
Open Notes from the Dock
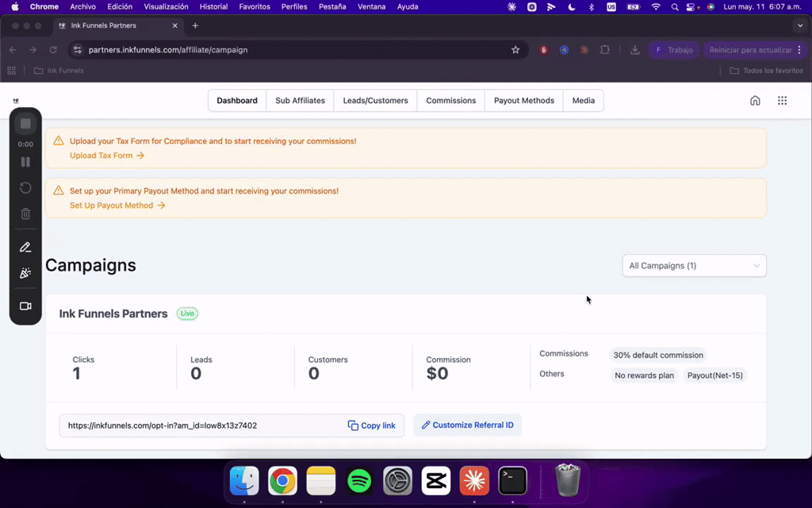coord(321,481)
